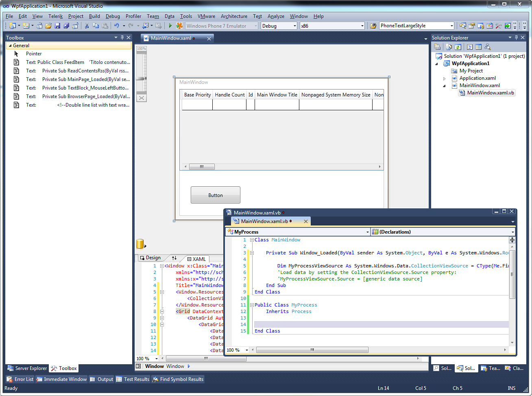Collapse the WpfApplication1 project node
This screenshot has width=532, height=396.
point(437,63)
